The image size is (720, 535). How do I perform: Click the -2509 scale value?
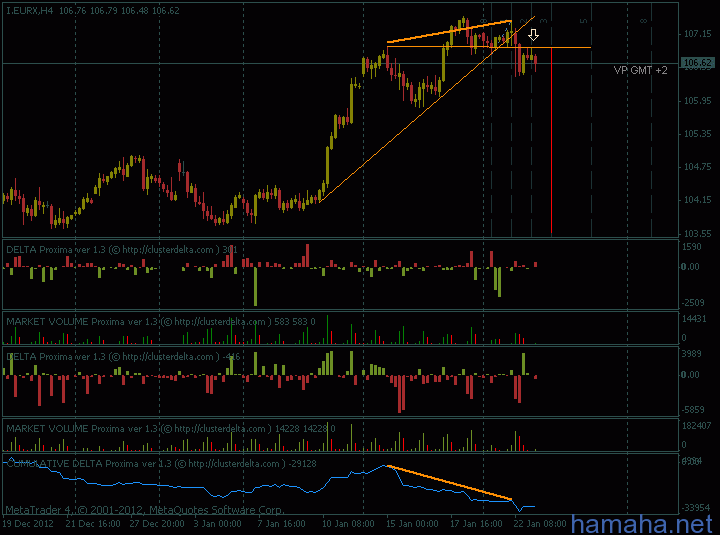693,303
